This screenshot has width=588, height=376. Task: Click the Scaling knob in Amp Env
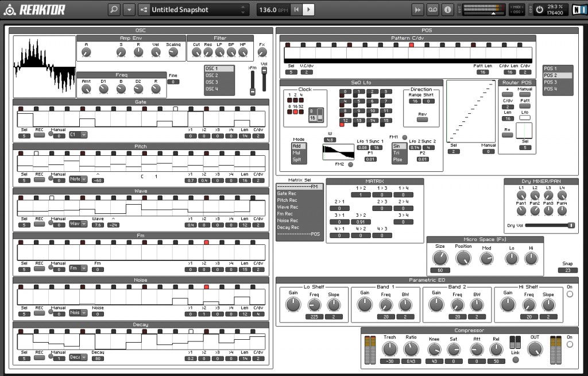tap(173, 52)
